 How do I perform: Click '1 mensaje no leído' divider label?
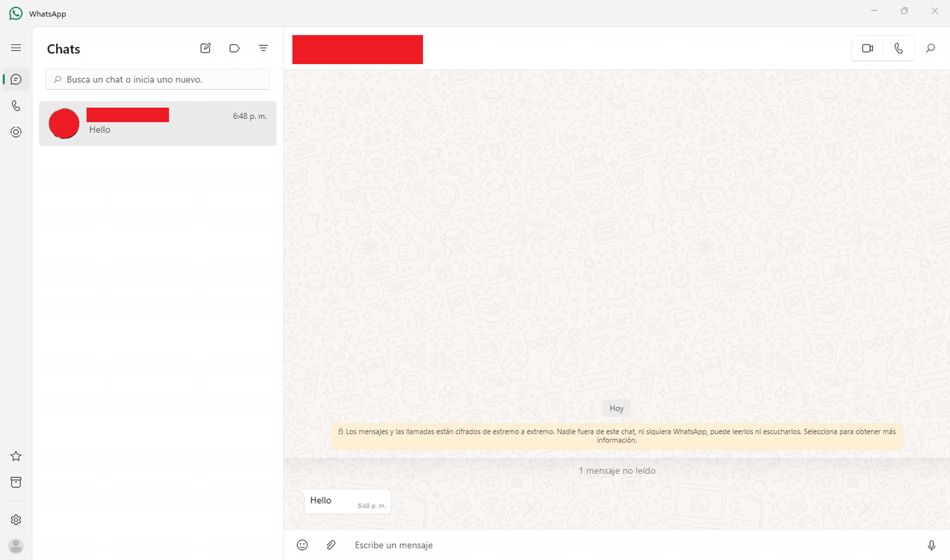617,470
